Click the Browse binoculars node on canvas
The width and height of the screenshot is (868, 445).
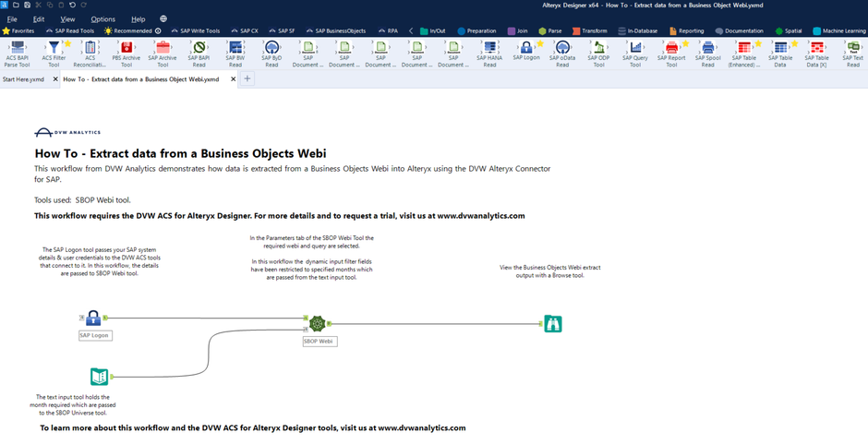(552, 323)
